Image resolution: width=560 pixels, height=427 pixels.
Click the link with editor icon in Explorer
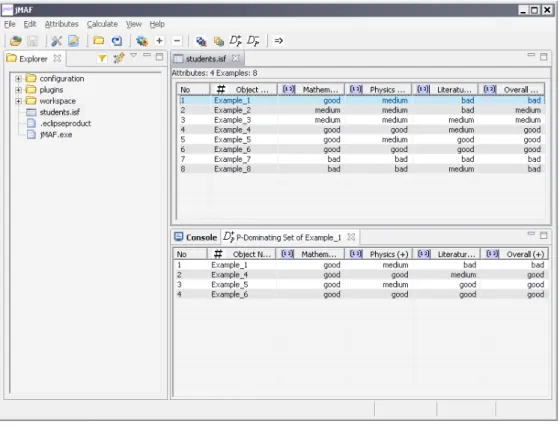tap(119, 58)
